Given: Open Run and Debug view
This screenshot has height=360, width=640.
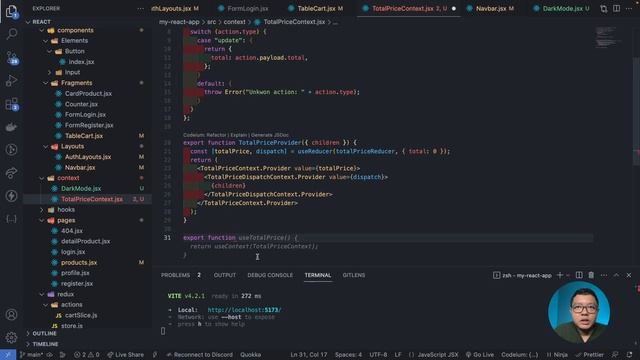Looking at the screenshot, I should coord(11,80).
